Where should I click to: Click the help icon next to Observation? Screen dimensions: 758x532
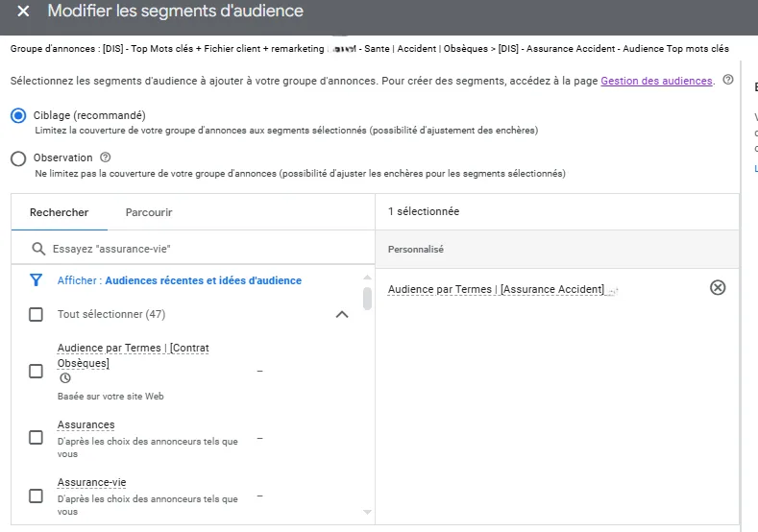point(105,157)
